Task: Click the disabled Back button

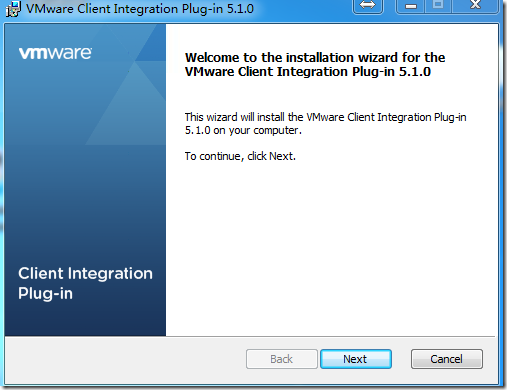Action: (x=282, y=359)
